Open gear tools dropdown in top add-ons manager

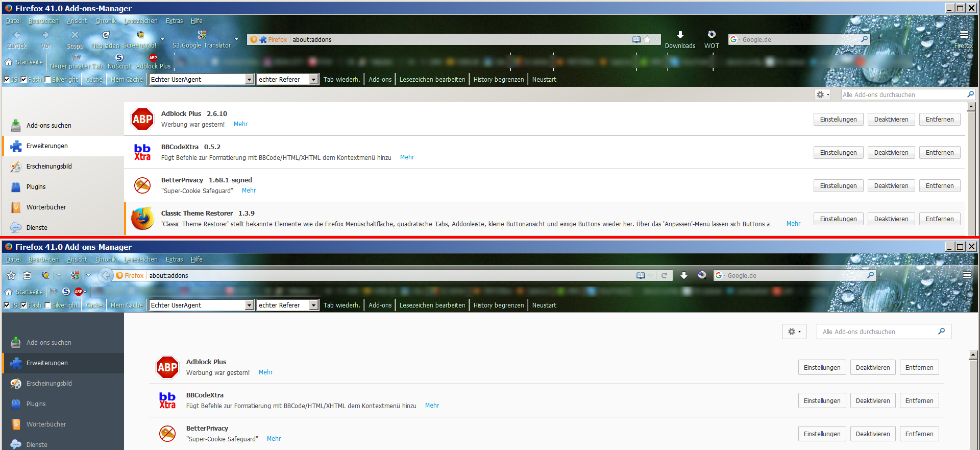click(x=822, y=94)
